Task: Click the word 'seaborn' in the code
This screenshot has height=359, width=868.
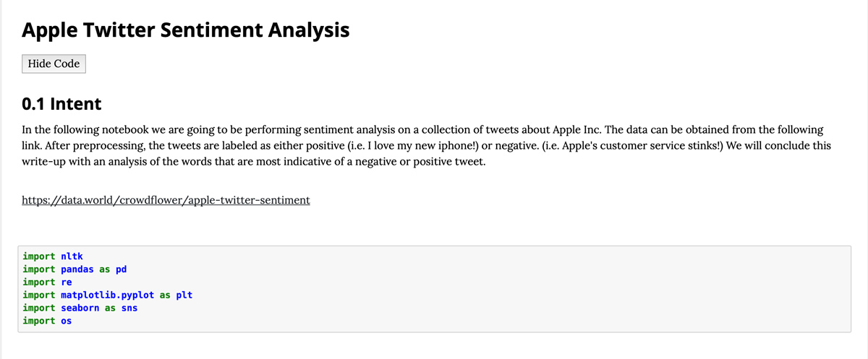Action: pyautogui.click(x=80, y=308)
